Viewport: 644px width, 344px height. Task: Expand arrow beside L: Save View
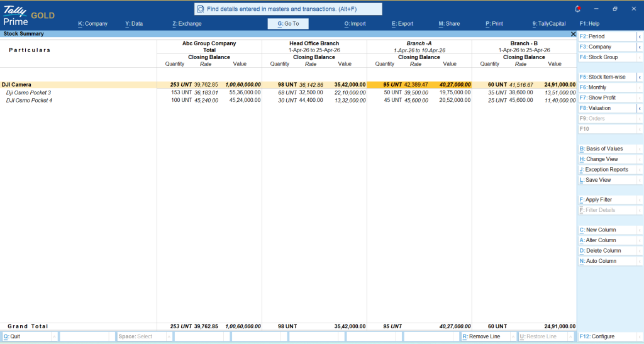click(x=640, y=180)
